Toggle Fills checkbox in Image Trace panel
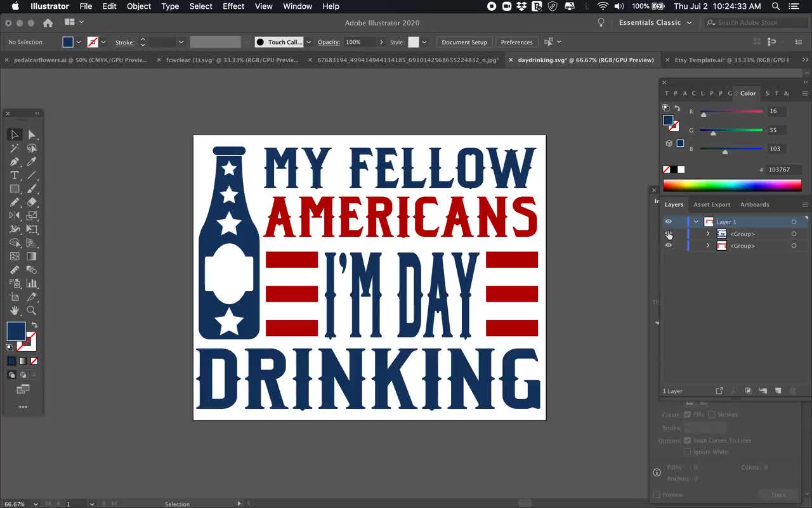This screenshot has width=812, height=508. 687,414
